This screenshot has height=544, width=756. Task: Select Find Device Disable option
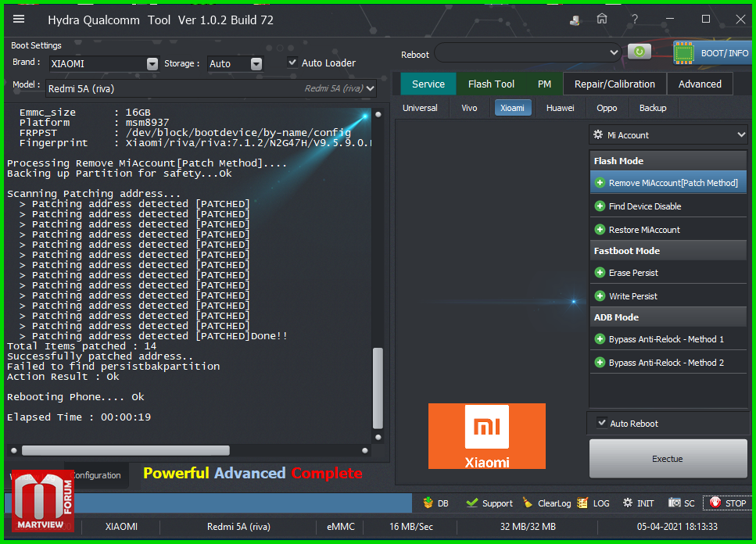[x=668, y=206]
